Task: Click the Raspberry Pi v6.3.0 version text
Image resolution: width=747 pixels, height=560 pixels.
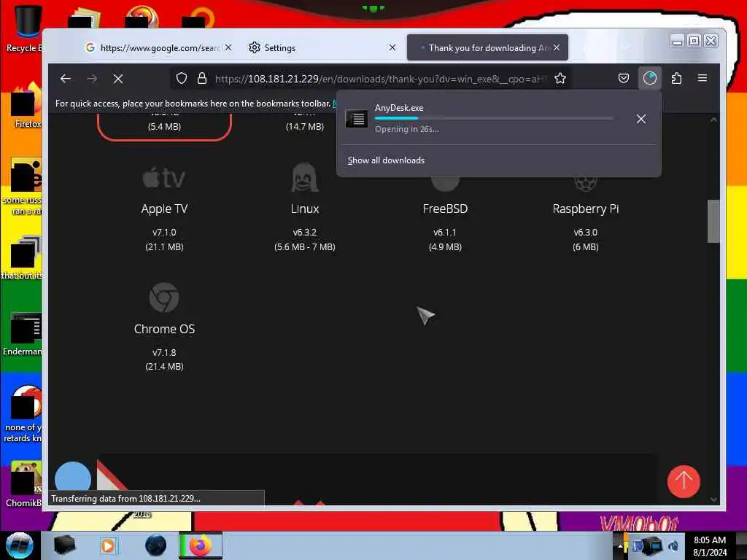Action: point(586,233)
